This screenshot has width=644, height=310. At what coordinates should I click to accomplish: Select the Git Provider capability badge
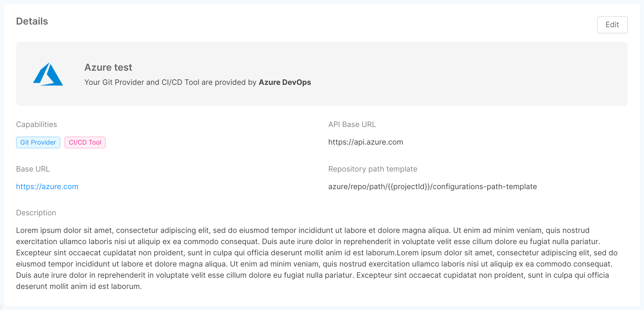(x=38, y=142)
